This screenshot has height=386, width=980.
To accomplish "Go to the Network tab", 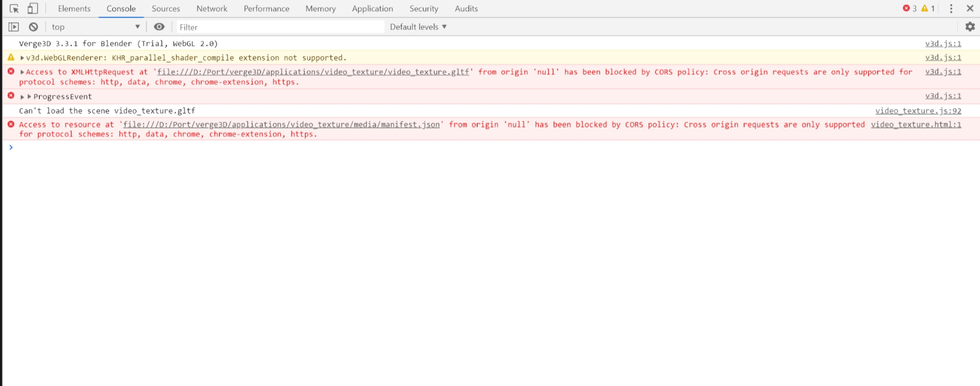I will tap(212, 8).
